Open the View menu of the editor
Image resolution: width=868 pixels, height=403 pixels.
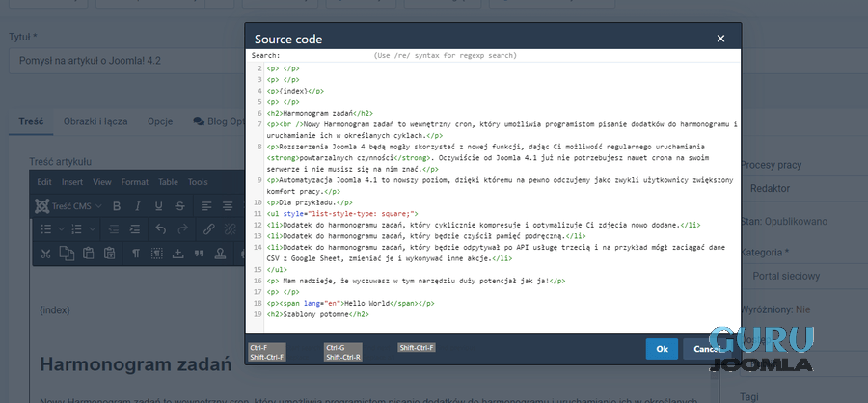tap(102, 182)
